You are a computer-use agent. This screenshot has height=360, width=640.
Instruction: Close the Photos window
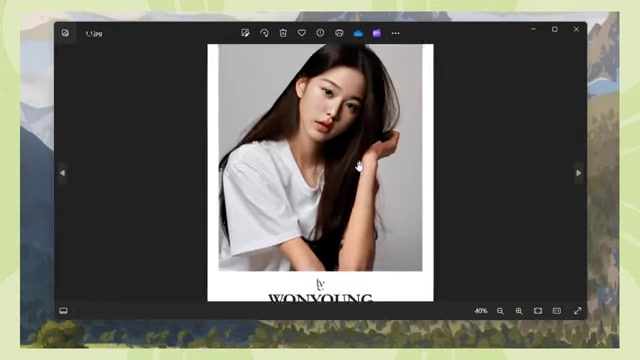click(x=576, y=29)
